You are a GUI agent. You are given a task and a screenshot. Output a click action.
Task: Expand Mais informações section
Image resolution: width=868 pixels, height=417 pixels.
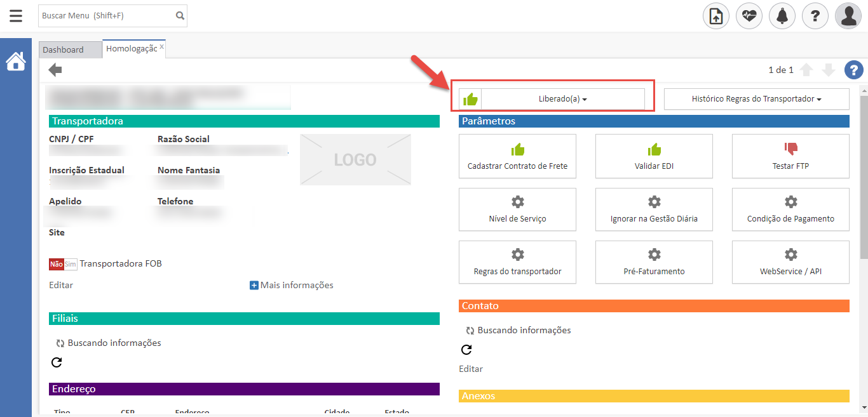(x=292, y=285)
